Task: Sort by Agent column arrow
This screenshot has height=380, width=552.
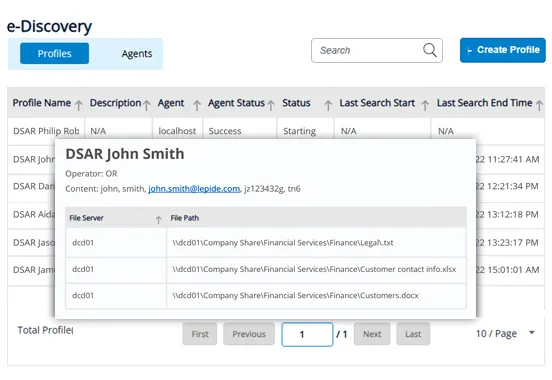Action: (x=197, y=105)
